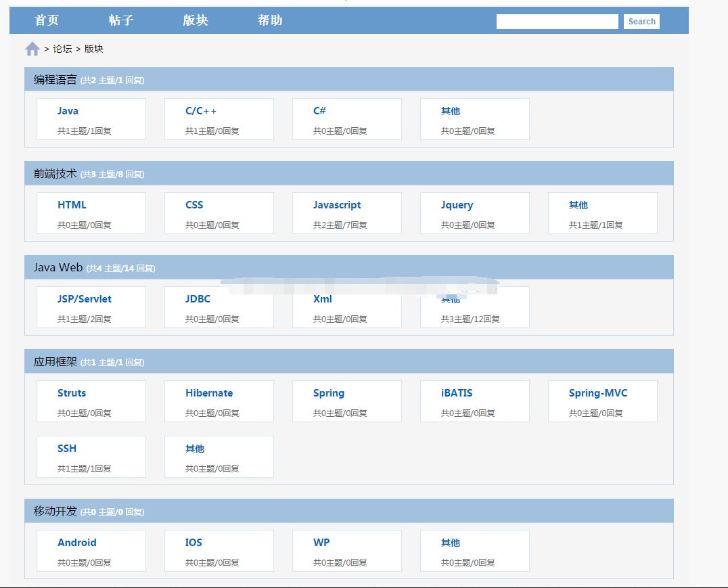Open the Javascript board
This screenshot has width=728, height=588.
click(337, 205)
